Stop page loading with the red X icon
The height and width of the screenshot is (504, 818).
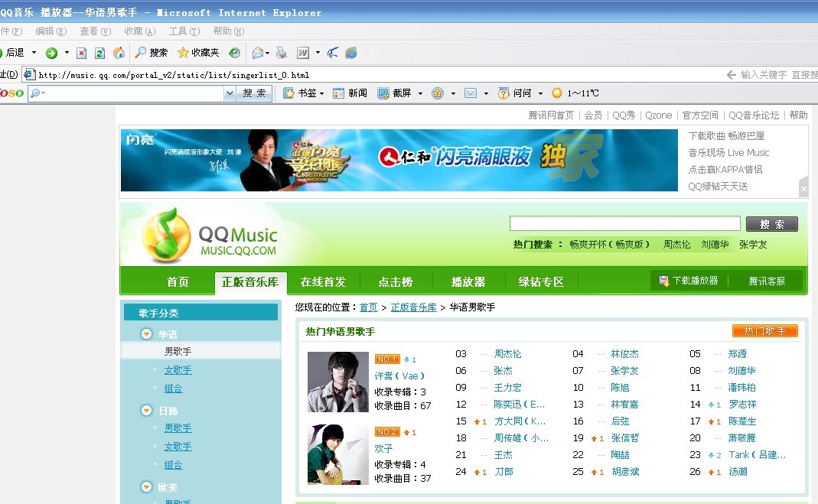[81, 53]
